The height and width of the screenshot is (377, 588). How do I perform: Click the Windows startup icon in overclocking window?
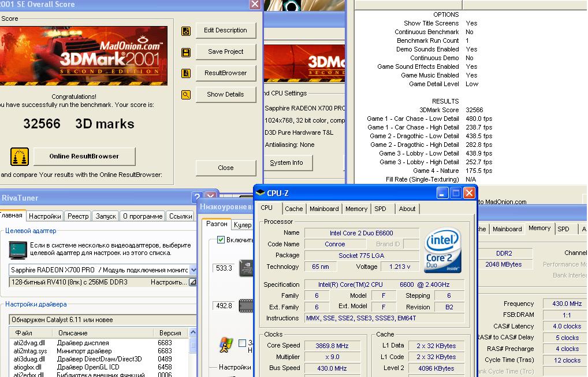click(x=225, y=345)
